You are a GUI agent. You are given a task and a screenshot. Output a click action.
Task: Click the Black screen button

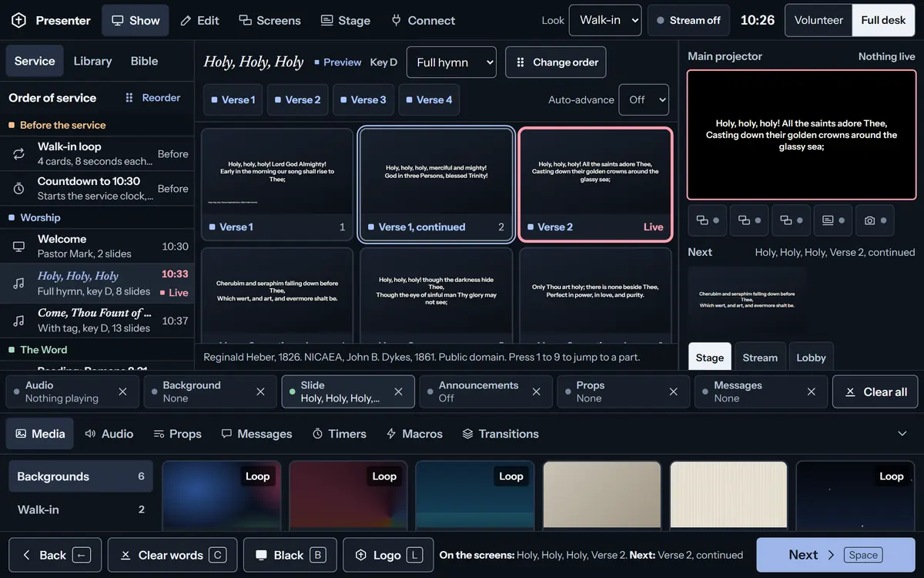pyautogui.click(x=290, y=555)
